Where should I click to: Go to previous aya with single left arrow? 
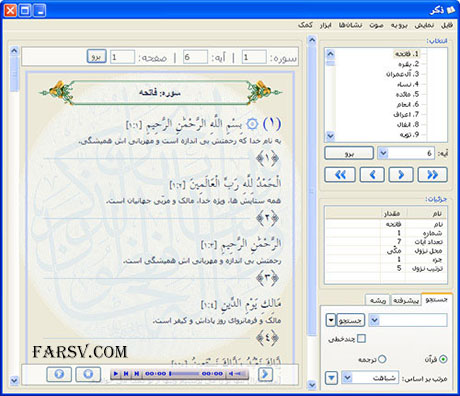[x=372, y=175]
